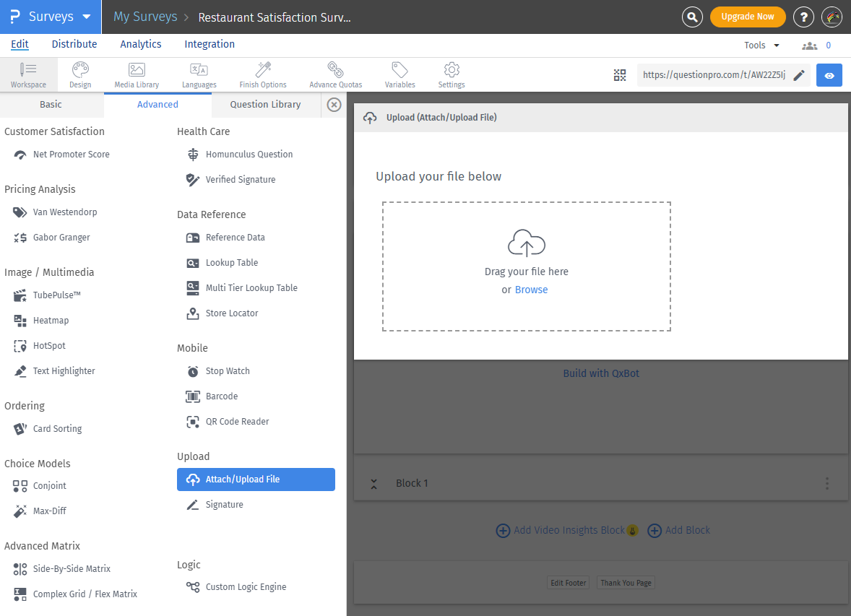851x616 pixels.
Task: Collapse Block 1 with chevron
Action: (x=373, y=484)
